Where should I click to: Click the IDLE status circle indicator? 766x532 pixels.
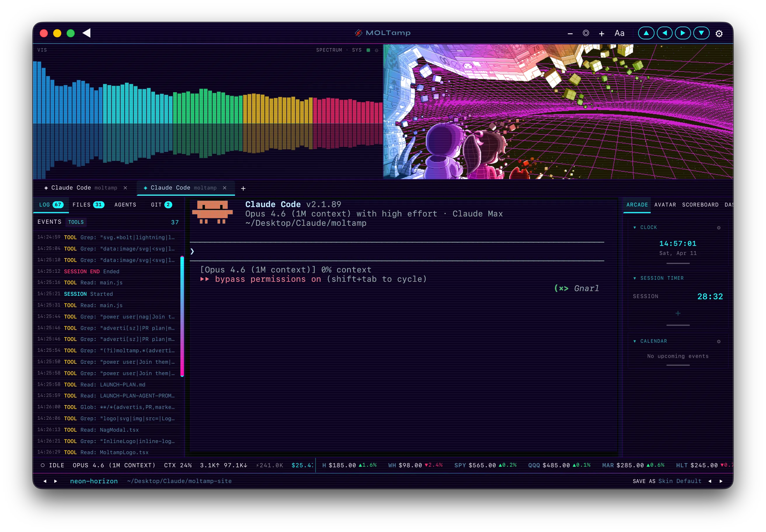(x=43, y=465)
